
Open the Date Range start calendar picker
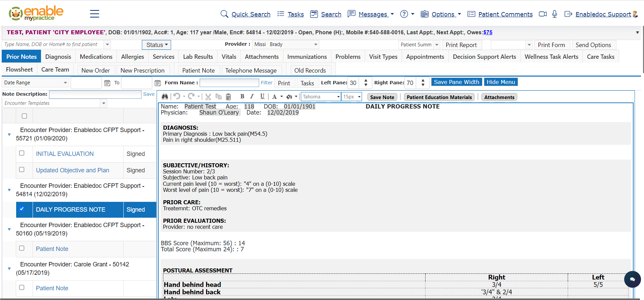tap(107, 83)
